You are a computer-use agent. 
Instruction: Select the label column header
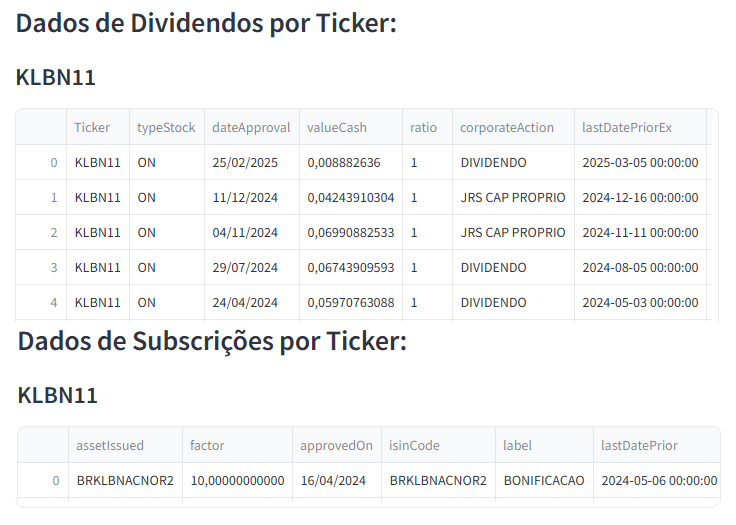(x=518, y=445)
